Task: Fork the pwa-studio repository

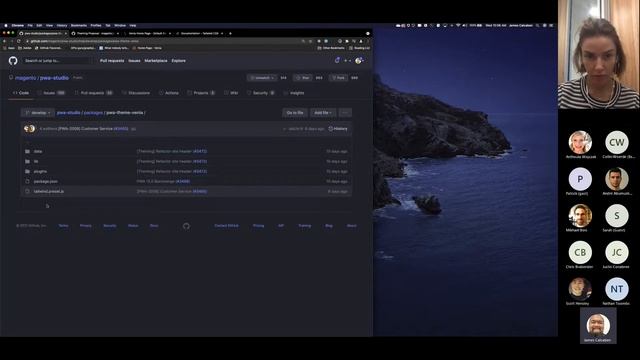Action: [x=339, y=78]
